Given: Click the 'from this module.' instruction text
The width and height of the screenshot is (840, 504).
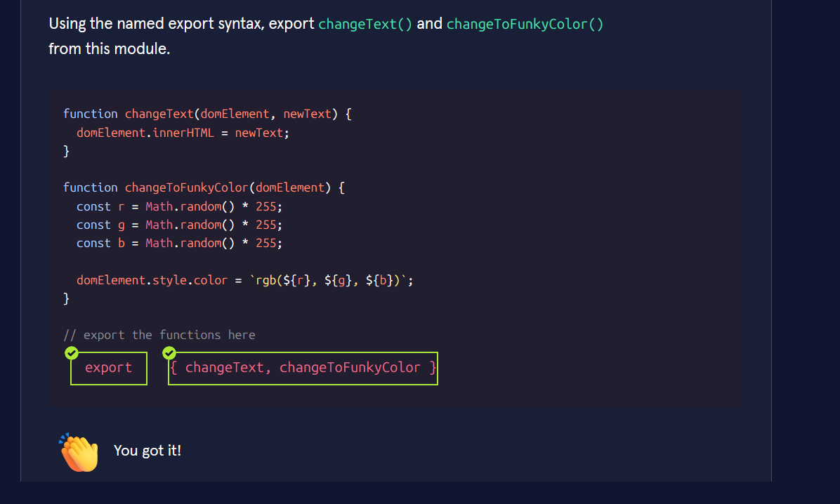Looking at the screenshot, I should (109, 48).
